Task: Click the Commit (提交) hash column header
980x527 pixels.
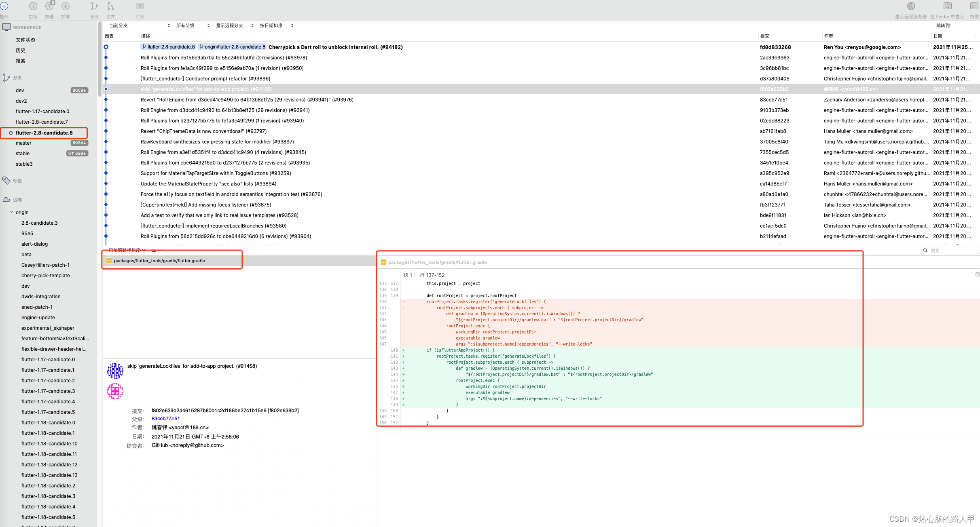Action: [764, 36]
